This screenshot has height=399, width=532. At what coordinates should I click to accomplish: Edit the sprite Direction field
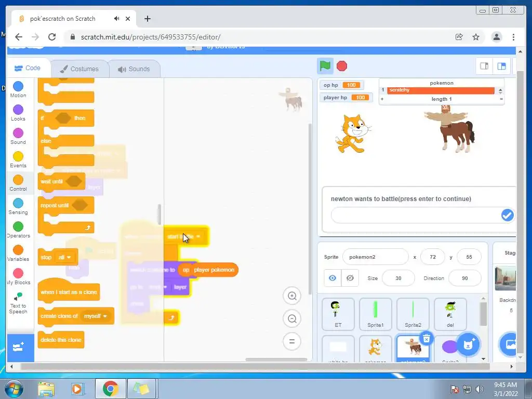[465, 278]
